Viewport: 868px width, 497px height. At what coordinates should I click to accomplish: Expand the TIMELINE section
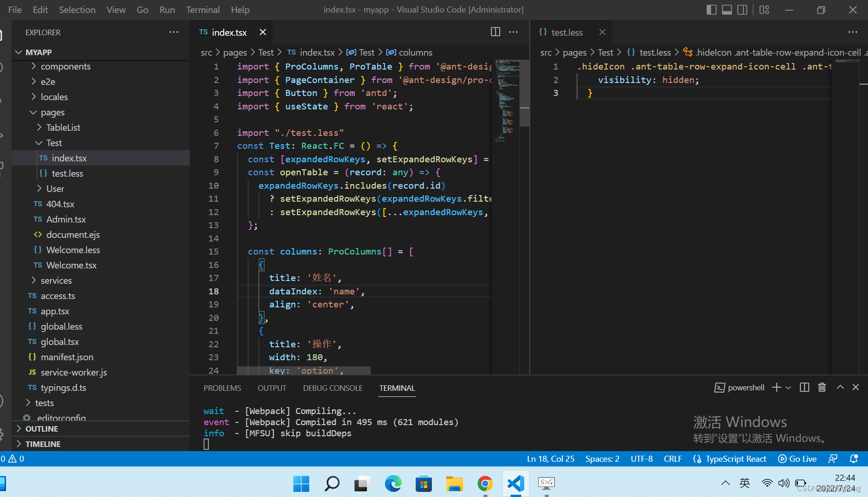coord(100,444)
